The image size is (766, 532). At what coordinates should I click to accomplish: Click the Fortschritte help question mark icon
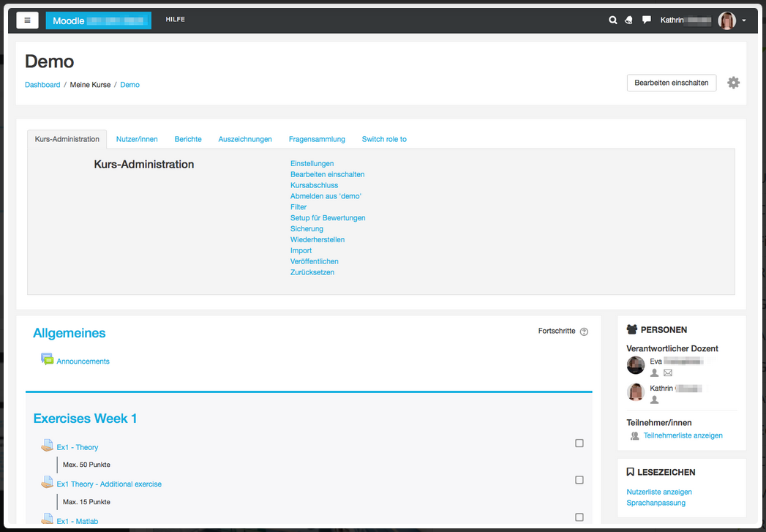[584, 331]
